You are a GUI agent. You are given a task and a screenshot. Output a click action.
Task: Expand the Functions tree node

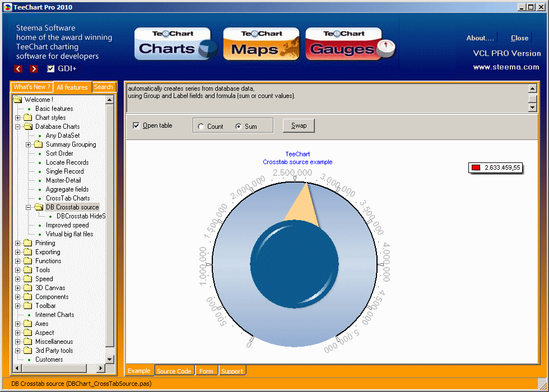17,261
